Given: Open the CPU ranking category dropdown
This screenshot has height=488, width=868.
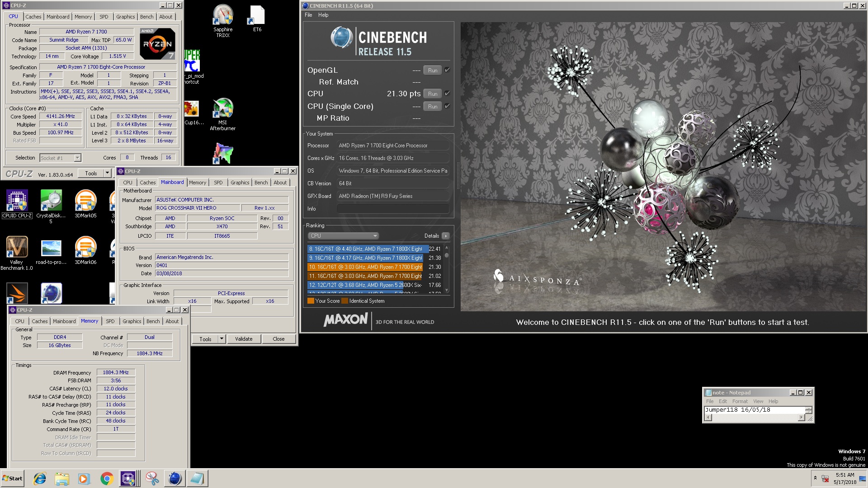Looking at the screenshot, I should coord(343,236).
